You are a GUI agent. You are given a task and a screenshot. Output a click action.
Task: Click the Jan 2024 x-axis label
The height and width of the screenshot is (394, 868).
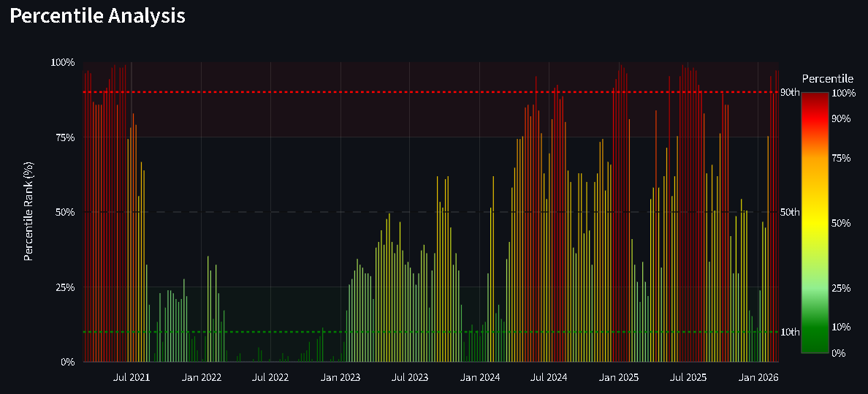(x=479, y=377)
